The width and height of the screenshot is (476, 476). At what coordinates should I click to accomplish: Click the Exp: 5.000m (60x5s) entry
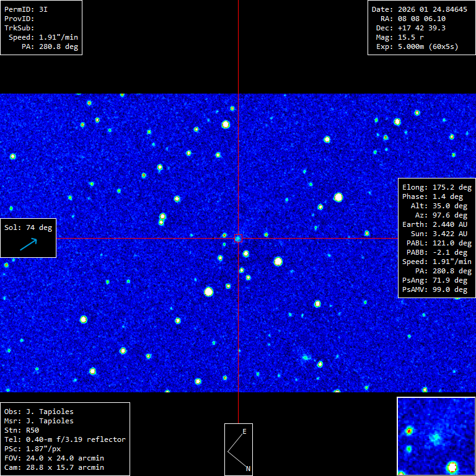[x=417, y=46]
